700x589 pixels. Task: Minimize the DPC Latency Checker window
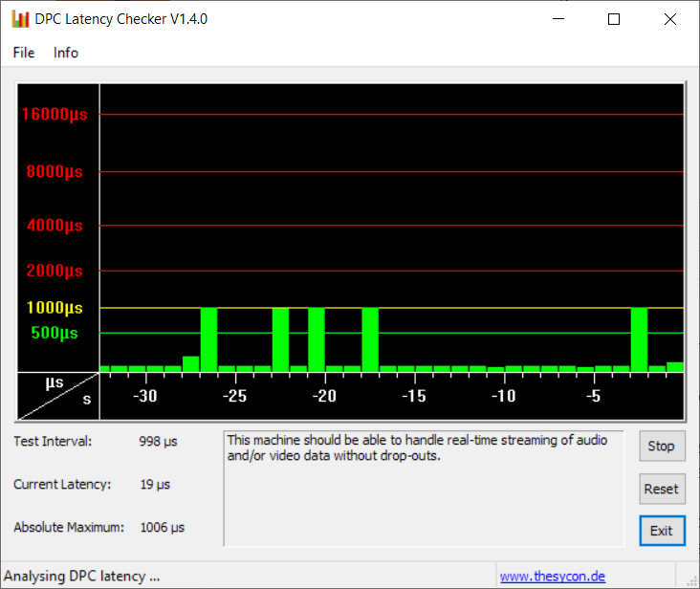pyautogui.click(x=558, y=19)
